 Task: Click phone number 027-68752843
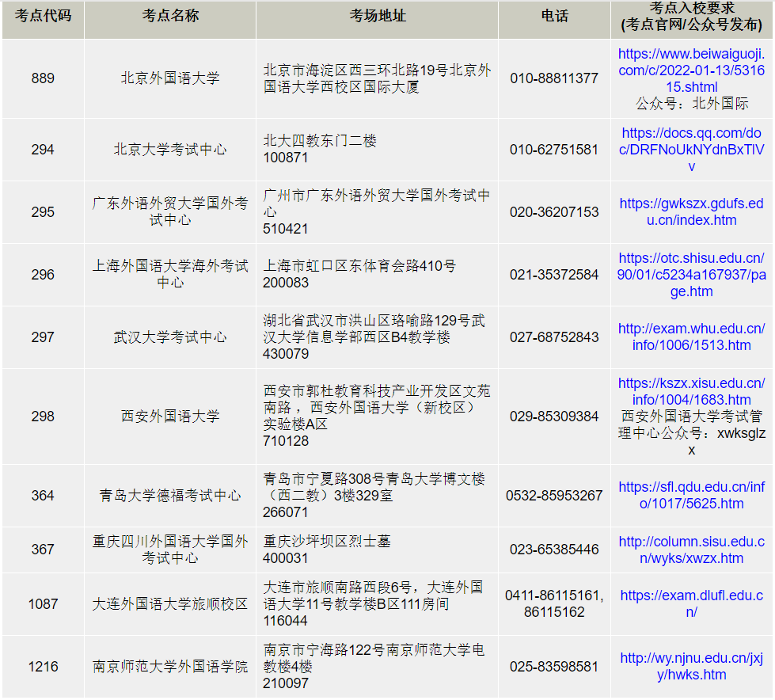click(x=554, y=337)
